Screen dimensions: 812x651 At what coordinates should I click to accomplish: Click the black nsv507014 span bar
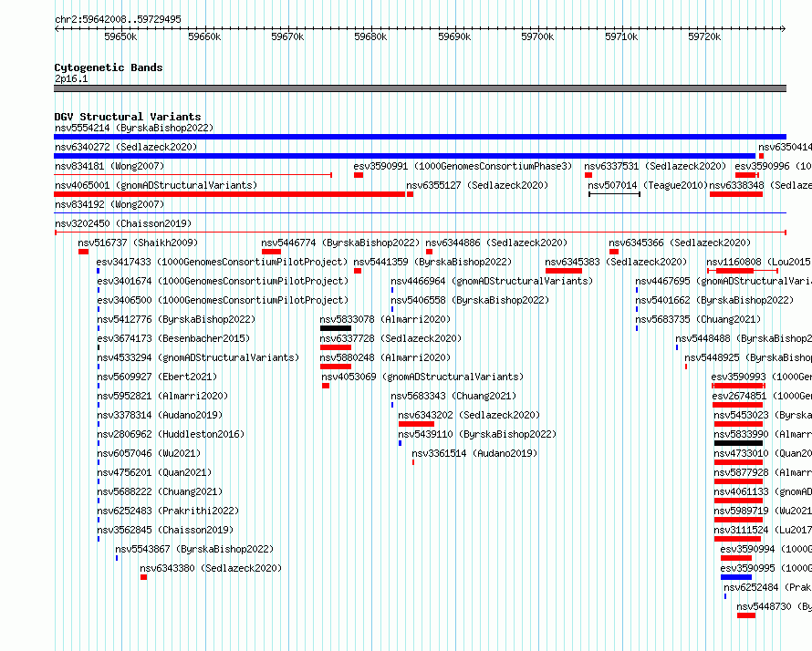615,194
